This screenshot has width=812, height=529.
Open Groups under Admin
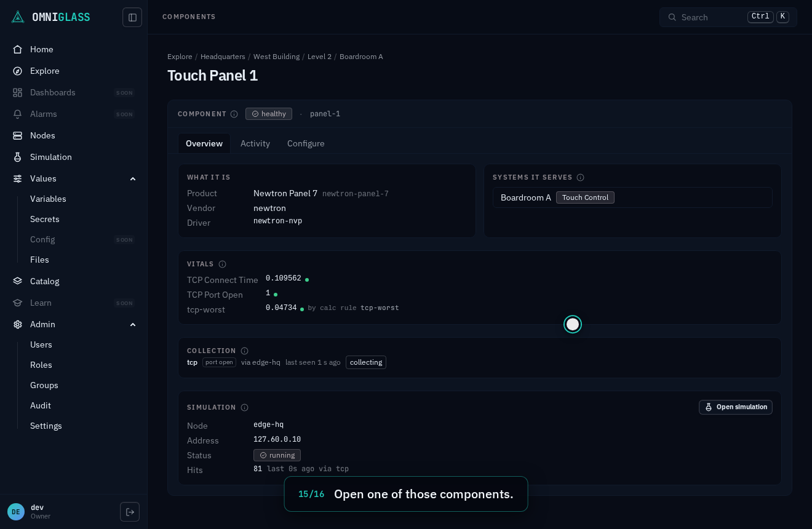coord(44,385)
